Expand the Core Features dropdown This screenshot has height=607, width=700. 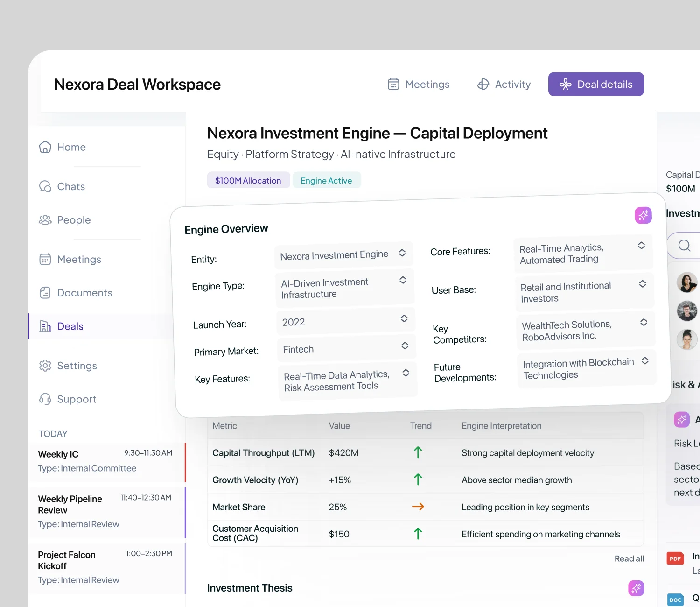click(583, 254)
